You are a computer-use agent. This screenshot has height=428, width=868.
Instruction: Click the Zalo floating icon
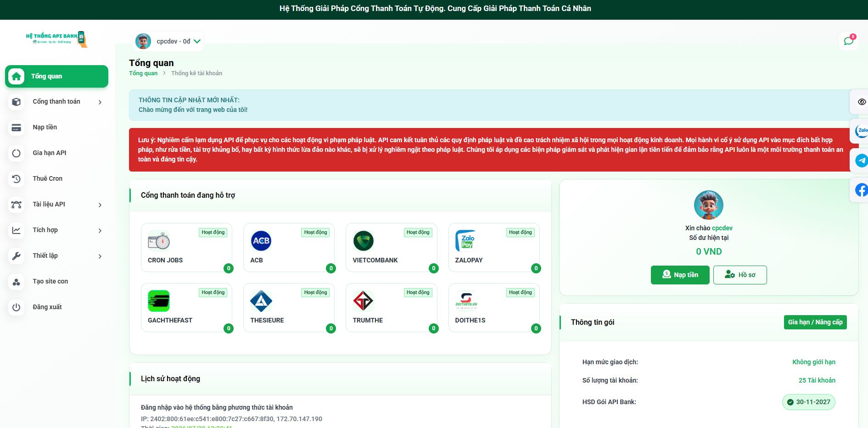point(861,131)
